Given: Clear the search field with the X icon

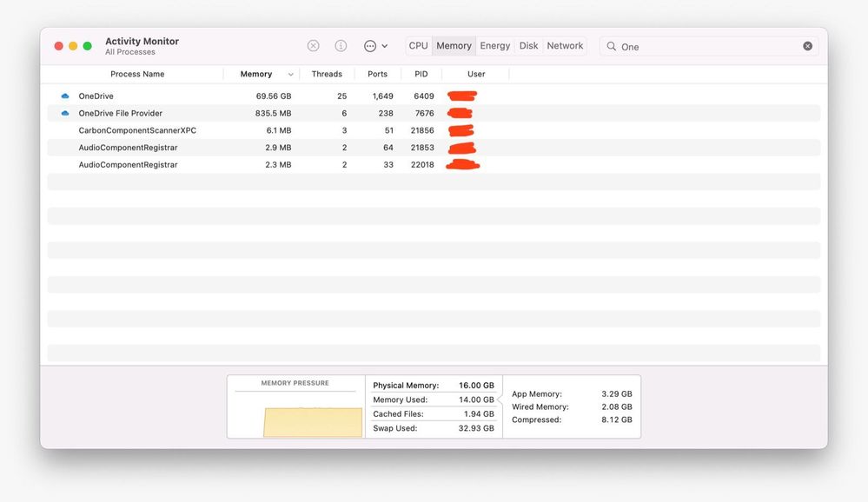Looking at the screenshot, I should 808,46.
